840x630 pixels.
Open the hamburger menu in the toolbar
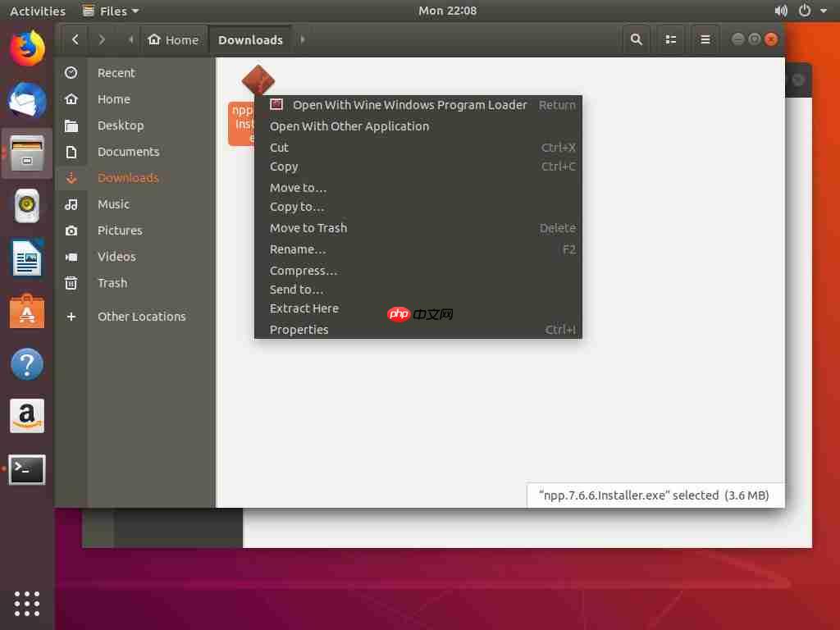point(705,39)
